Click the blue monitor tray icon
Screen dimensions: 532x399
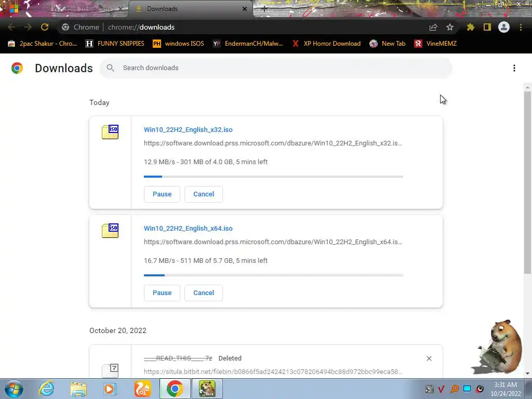[467, 389]
